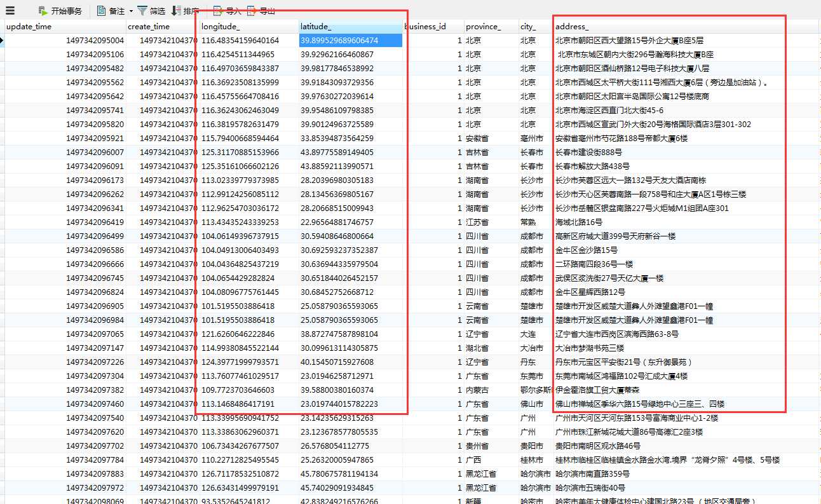Select the address_ column header
The image size is (821, 504).
point(686,27)
